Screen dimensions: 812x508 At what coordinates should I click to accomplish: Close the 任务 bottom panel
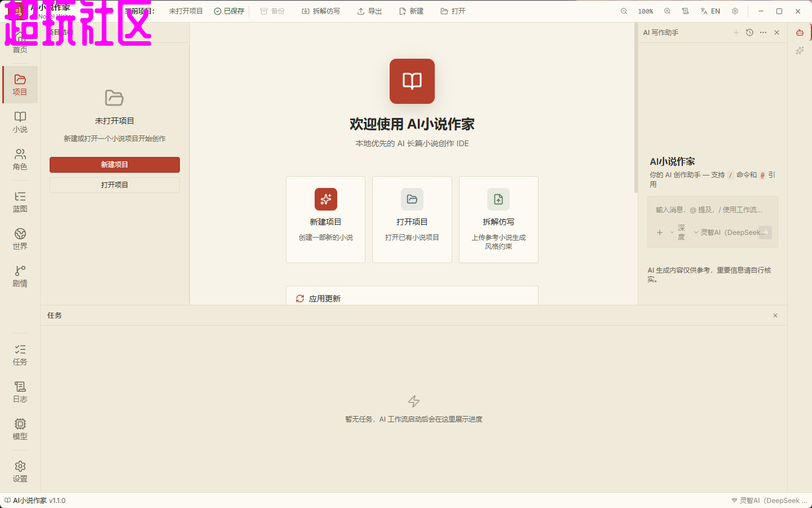(775, 316)
